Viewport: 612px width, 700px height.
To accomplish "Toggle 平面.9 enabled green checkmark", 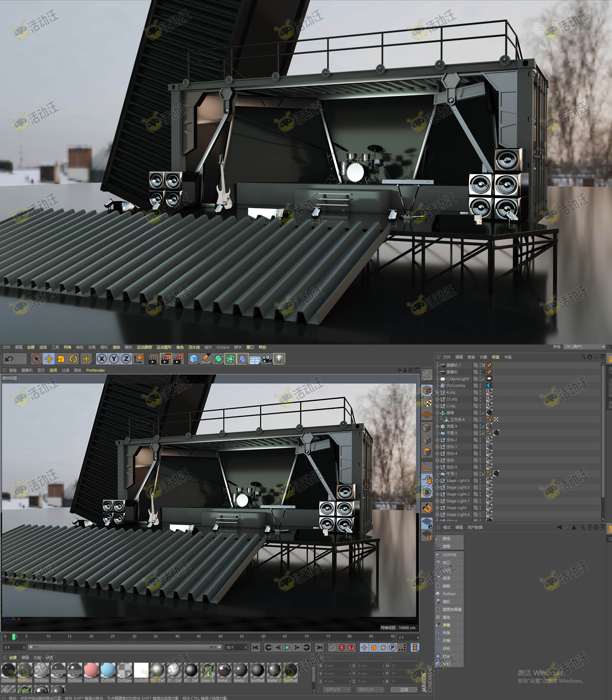I will [484, 433].
